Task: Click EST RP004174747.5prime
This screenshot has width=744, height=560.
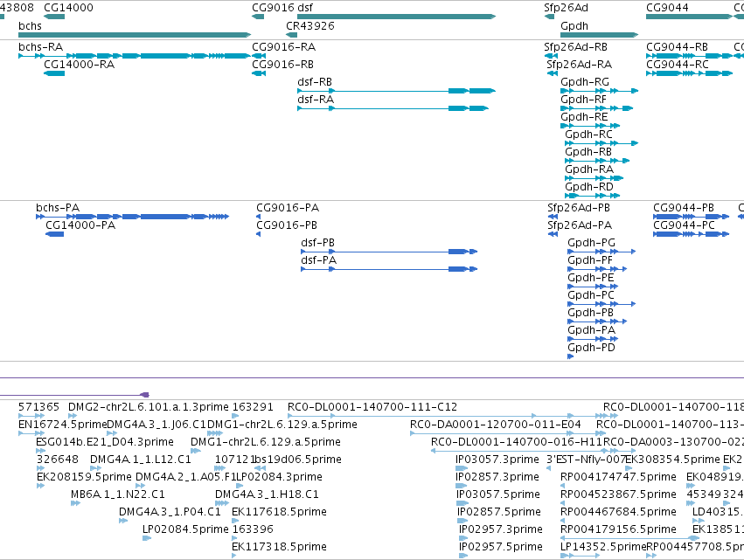Action: click(x=563, y=486)
